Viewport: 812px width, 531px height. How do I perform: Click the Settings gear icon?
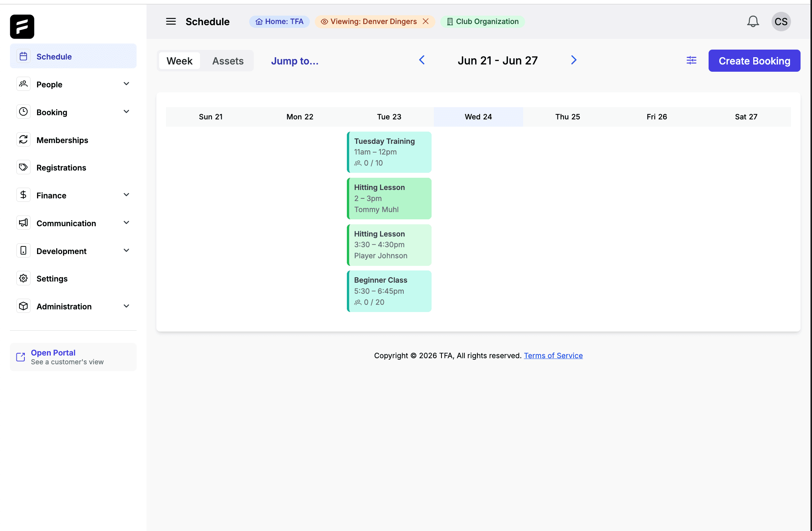coord(23,278)
